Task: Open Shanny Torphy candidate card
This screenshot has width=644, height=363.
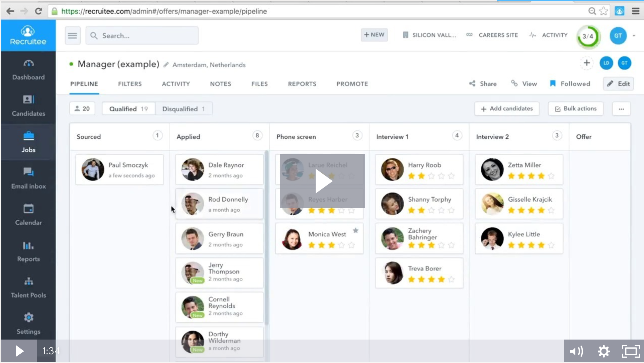Action: [419, 204]
